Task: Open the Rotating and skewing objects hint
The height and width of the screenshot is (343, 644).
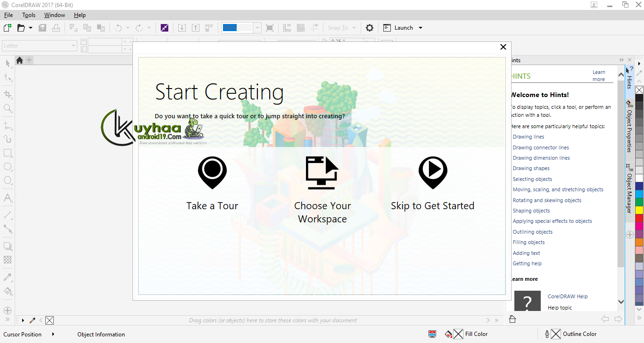Action: coord(547,200)
